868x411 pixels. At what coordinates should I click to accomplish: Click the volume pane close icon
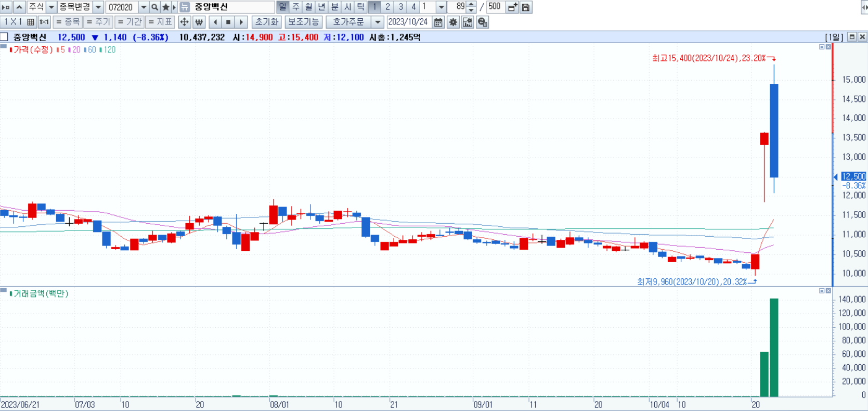828,291
